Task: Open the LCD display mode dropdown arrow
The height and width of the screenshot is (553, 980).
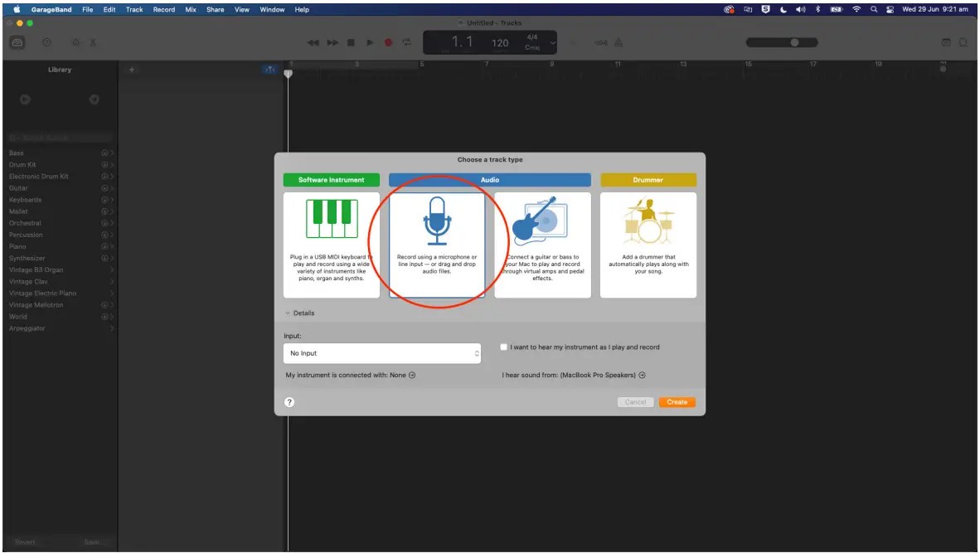Action: (552, 42)
